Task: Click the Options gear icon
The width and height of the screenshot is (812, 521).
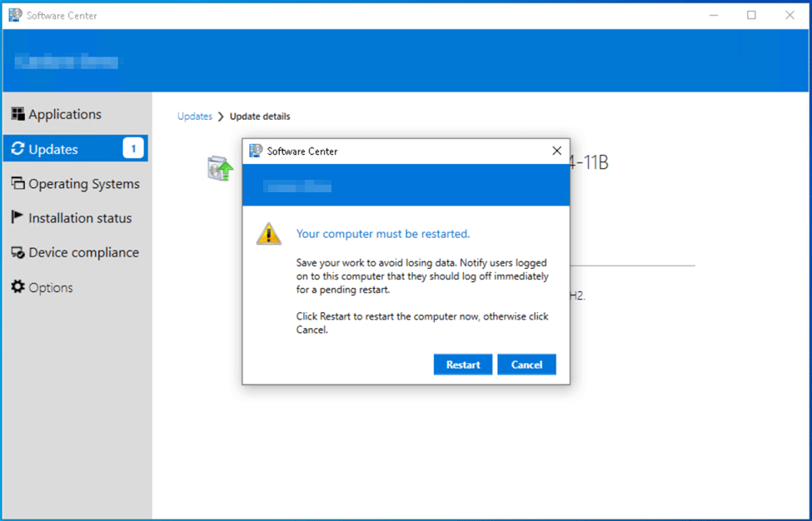Action: [17, 287]
